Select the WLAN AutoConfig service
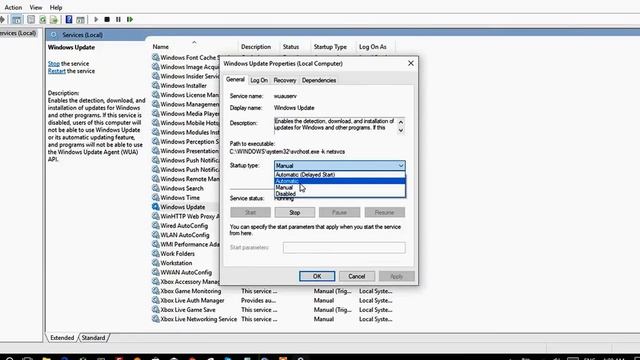640x360 pixels. click(x=184, y=235)
